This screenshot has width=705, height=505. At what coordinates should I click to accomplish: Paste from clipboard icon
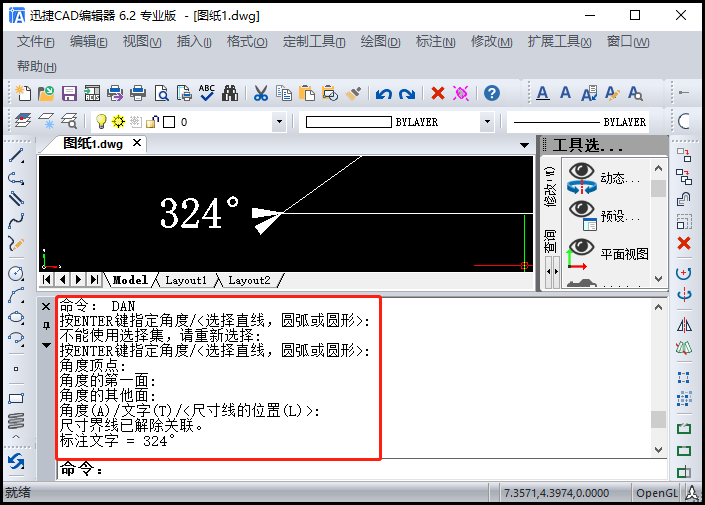tap(307, 93)
